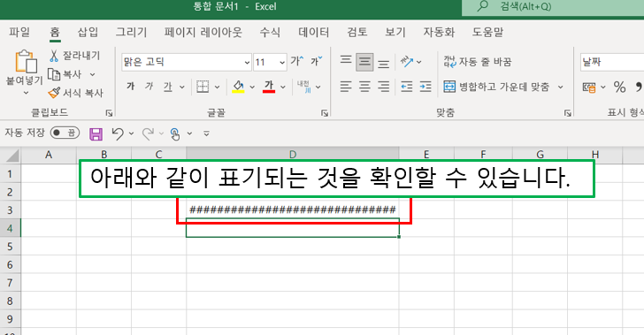Open clipboard (클립보드) dialog launcher
The height and width of the screenshot is (335, 644).
tap(109, 113)
